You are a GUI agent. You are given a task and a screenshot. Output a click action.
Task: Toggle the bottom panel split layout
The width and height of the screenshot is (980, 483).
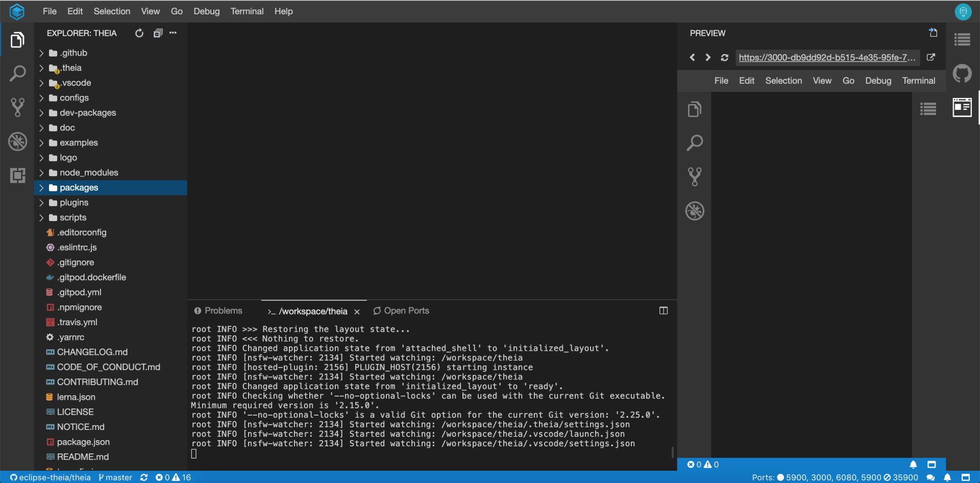[663, 310]
